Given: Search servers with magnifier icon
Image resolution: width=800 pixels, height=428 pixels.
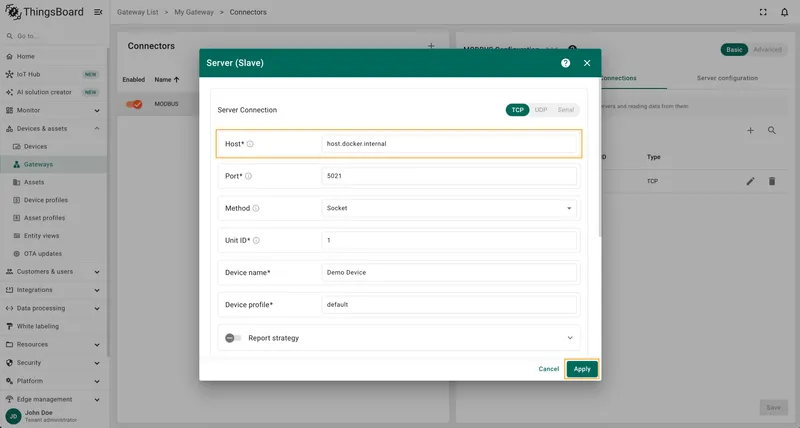Looking at the screenshot, I should 772,131.
